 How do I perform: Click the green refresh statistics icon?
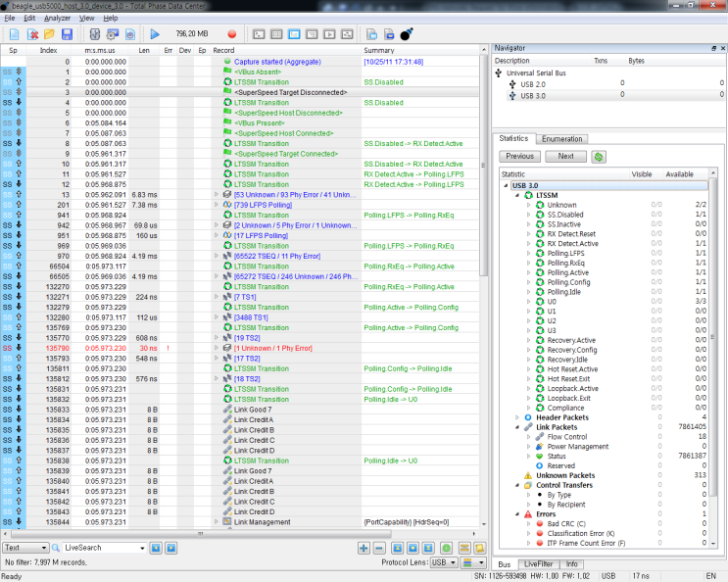click(x=599, y=157)
